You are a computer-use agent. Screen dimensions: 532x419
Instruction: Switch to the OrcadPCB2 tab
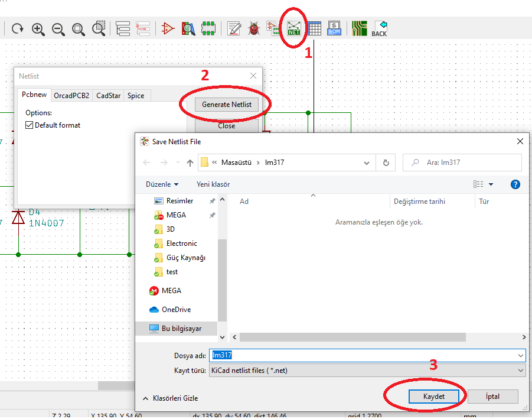pyautogui.click(x=71, y=95)
